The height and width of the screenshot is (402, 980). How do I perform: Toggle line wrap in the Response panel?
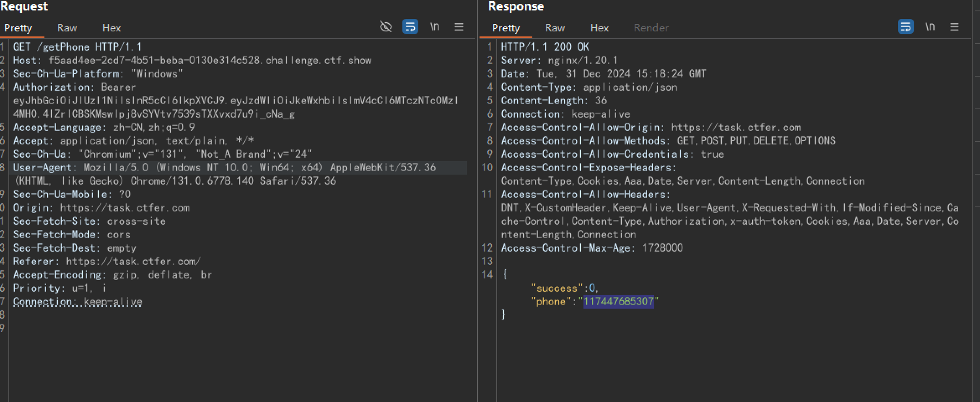pyautogui.click(x=905, y=27)
